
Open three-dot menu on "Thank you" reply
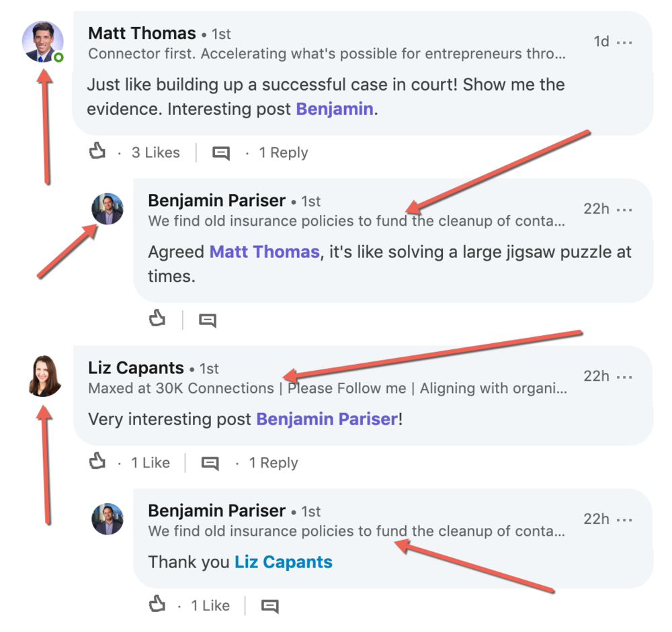624,519
